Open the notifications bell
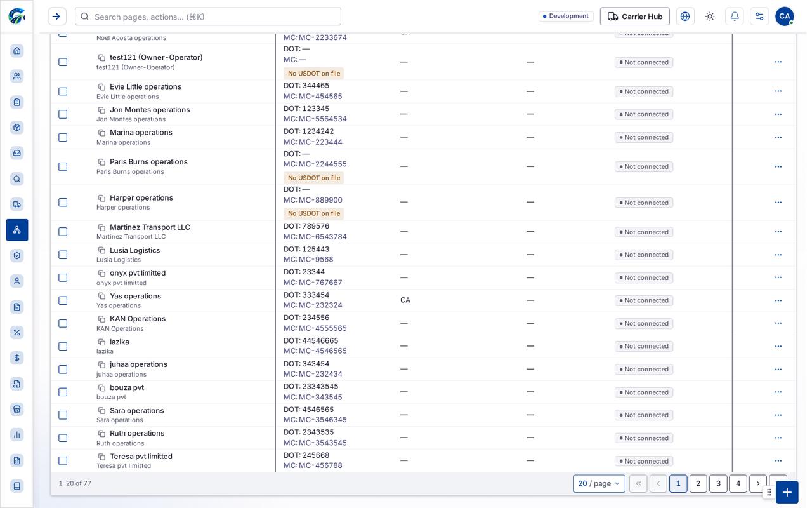 pos(735,17)
